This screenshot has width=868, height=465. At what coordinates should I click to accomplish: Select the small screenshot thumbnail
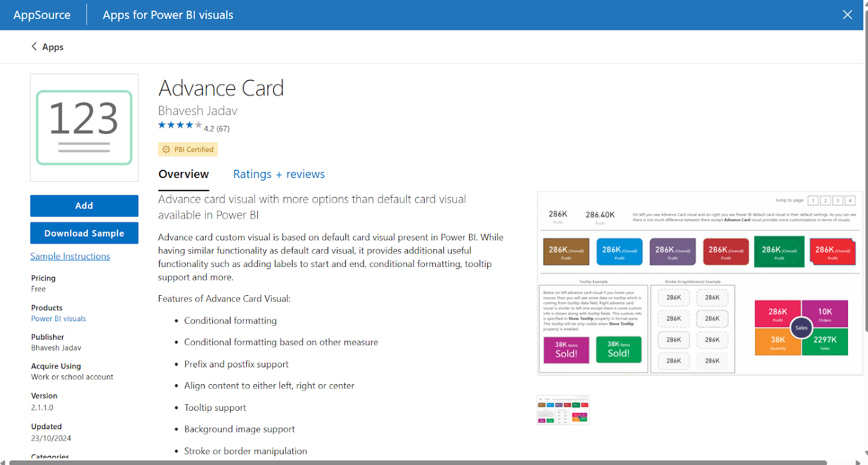pos(563,410)
